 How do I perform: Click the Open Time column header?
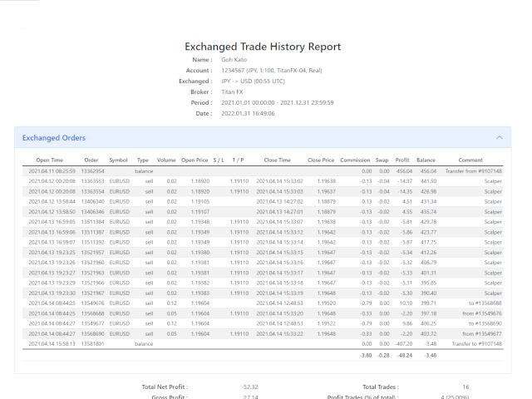coord(50,160)
